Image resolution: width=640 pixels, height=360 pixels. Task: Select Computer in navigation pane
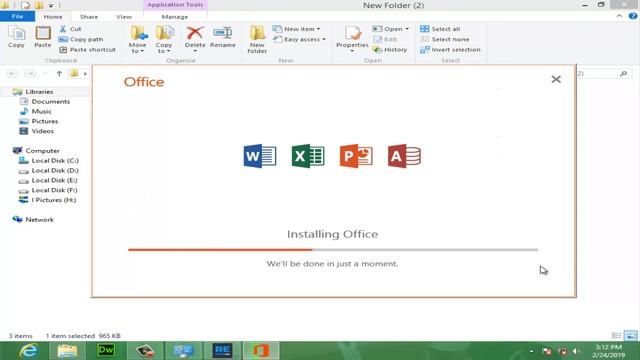point(42,151)
